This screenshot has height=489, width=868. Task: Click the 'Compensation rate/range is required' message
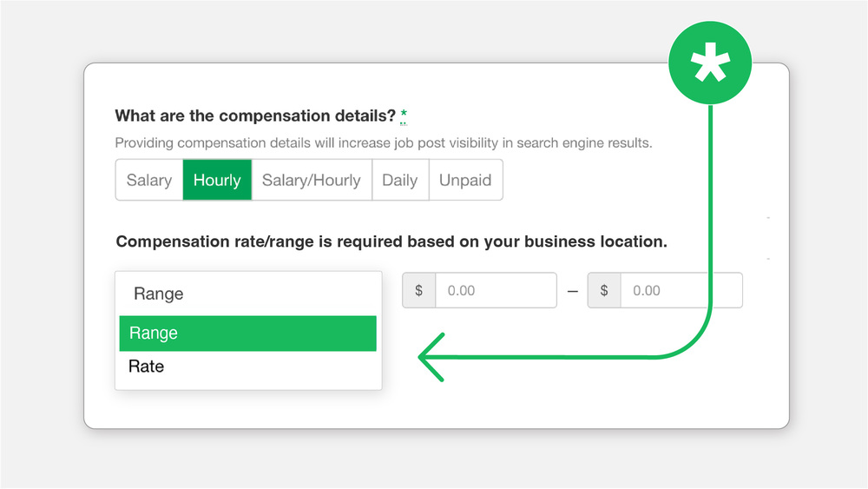391,242
